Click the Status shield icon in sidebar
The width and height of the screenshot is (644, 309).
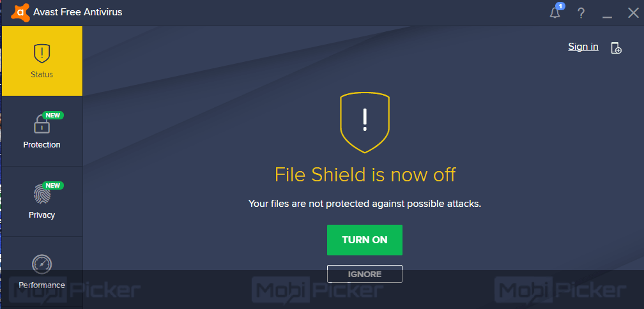42,54
